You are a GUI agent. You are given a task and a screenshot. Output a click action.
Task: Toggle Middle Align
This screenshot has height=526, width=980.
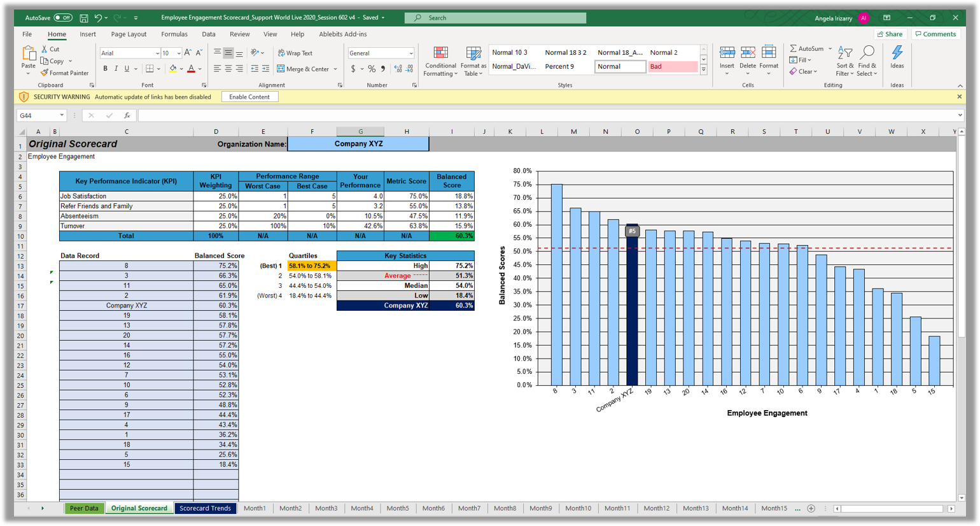coord(228,53)
